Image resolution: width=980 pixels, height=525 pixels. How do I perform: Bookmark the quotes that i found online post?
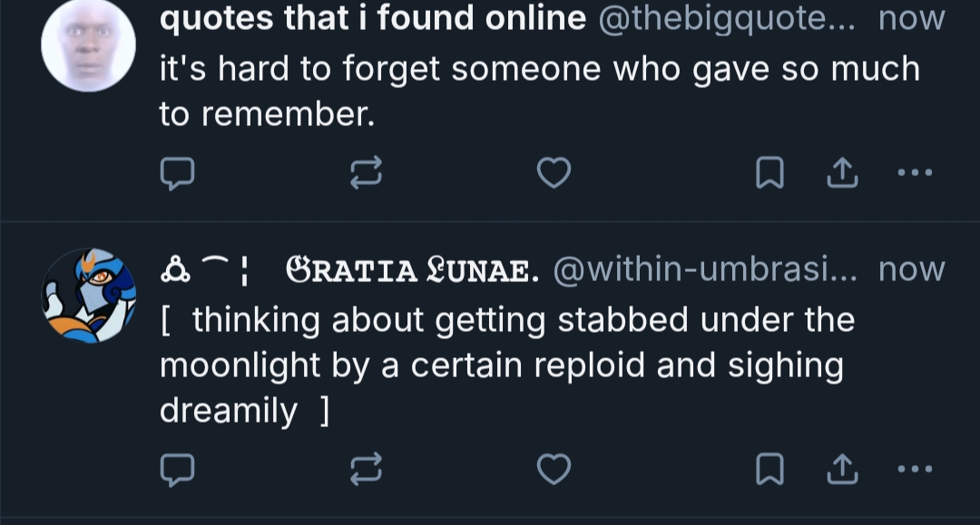[x=769, y=172]
